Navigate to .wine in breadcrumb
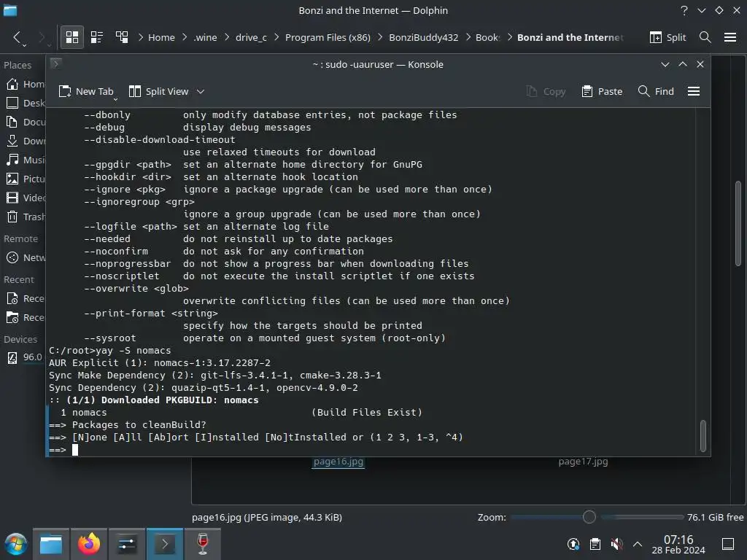The image size is (747, 560). [205, 37]
